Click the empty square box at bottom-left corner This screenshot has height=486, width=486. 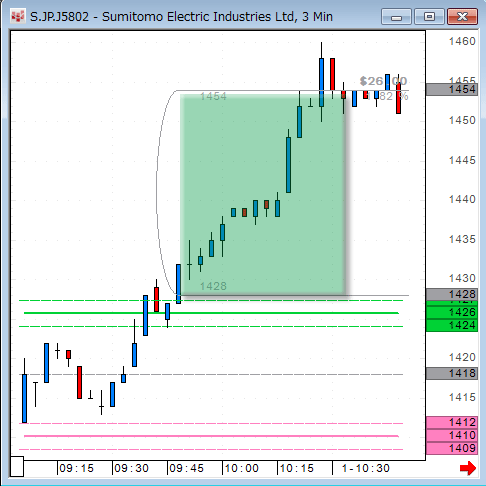[x=17, y=467]
